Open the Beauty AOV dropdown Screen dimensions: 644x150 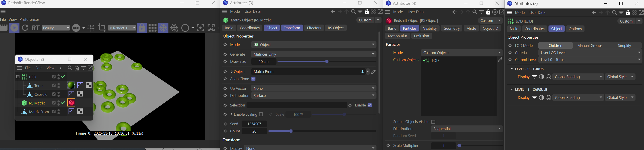coord(56,28)
